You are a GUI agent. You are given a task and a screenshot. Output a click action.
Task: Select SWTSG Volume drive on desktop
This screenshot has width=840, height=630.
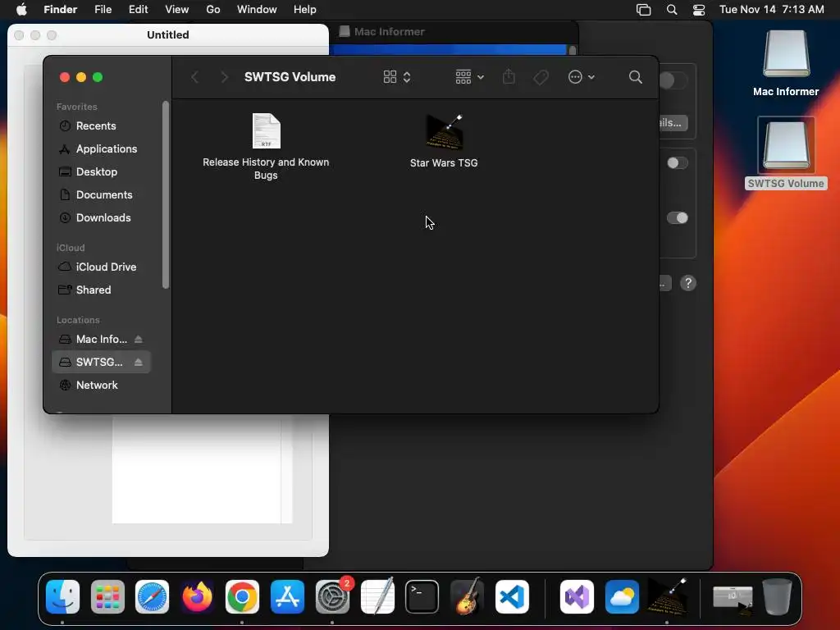pos(786,146)
